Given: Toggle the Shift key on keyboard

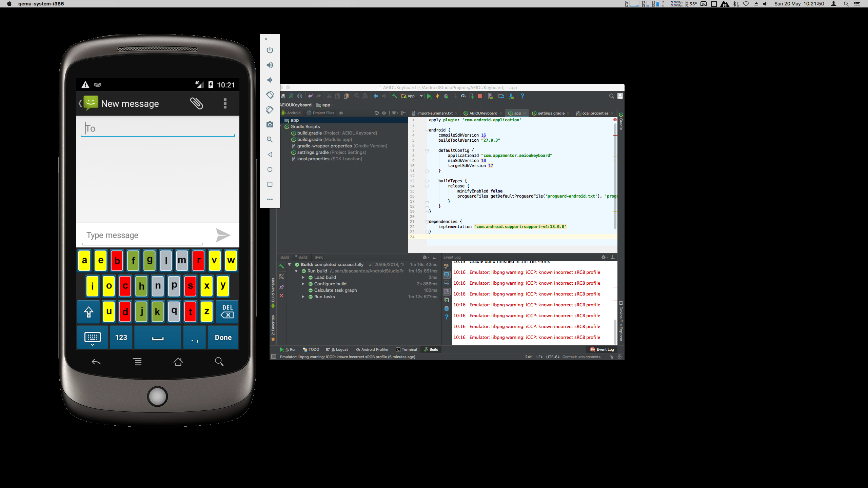Looking at the screenshot, I should point(88,311).
